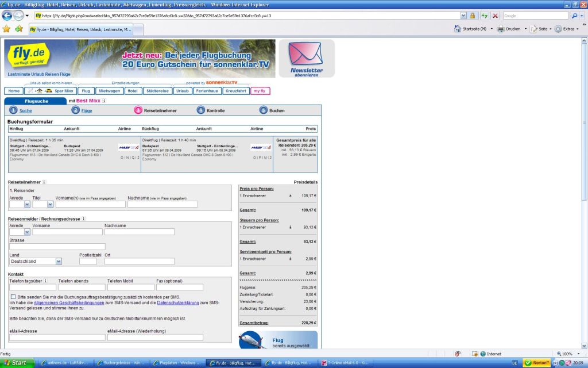Click the 1. Reisender Vorname(n) input field
The image size is (588, 368).
(x=90, y=204)
